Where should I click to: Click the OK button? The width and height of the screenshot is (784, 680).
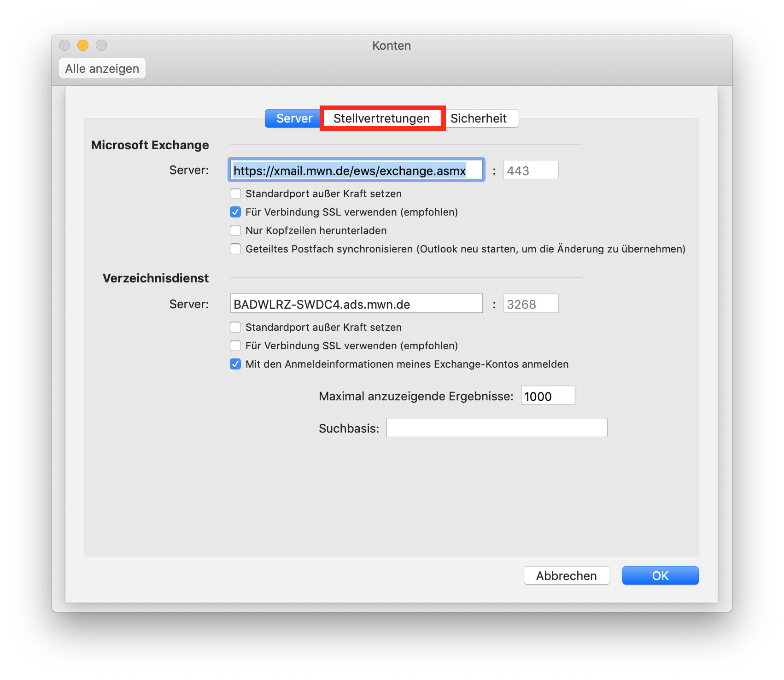point(660,575)
